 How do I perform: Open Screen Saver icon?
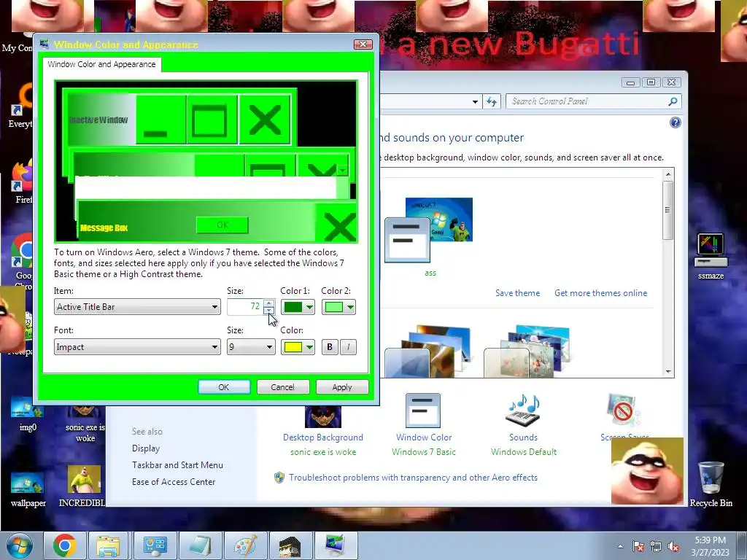pyautogui.click(x=624, y=411)
